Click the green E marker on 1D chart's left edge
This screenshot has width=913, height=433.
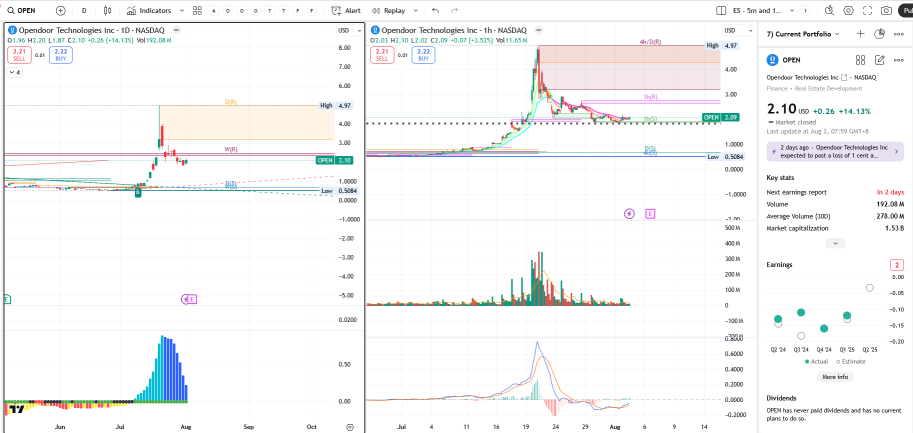[7, 299]
